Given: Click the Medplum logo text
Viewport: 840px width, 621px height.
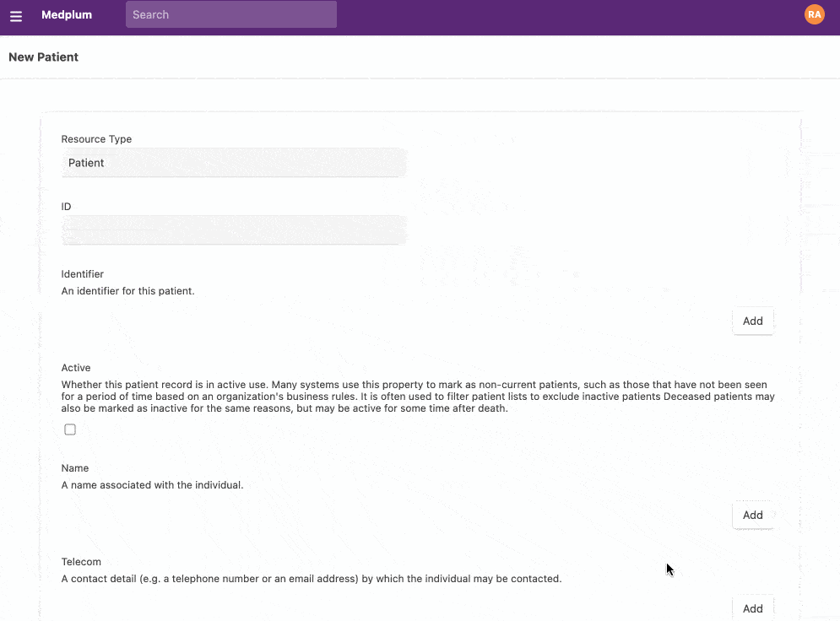Looking at the screenshot, I should tap(67, 14).
